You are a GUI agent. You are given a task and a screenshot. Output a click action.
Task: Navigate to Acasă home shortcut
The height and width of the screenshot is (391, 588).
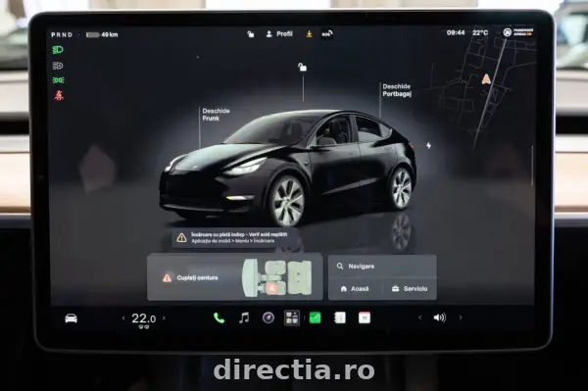point(355,289)
